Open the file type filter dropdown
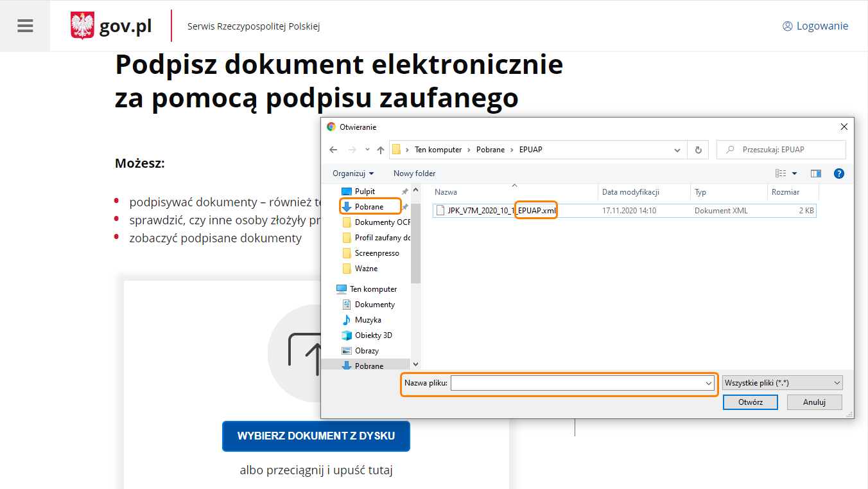The height and width of the screenshot is (489, 868). pos(782,383)
